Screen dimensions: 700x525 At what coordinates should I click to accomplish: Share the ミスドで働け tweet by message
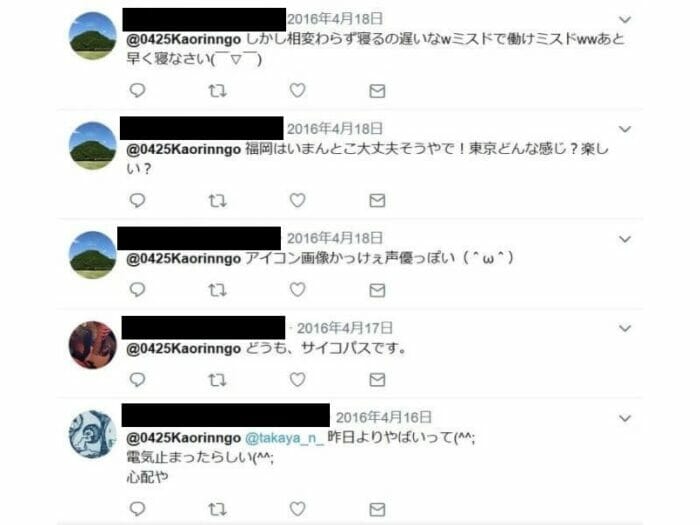377,91
